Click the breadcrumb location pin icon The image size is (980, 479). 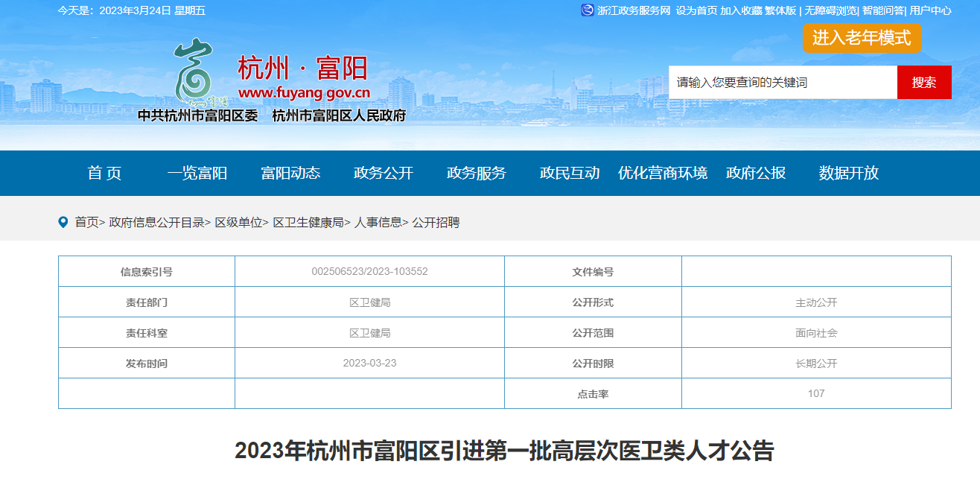[x=63, y=222]
